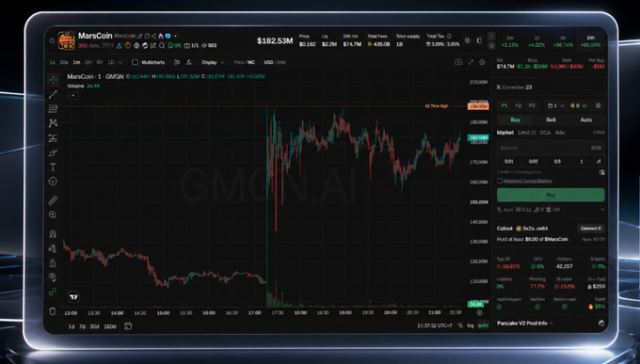Collapse Pancake V2 Pool Info section
Image resolution: width=640 pixels, height=364 pixels.
point(552,324)
